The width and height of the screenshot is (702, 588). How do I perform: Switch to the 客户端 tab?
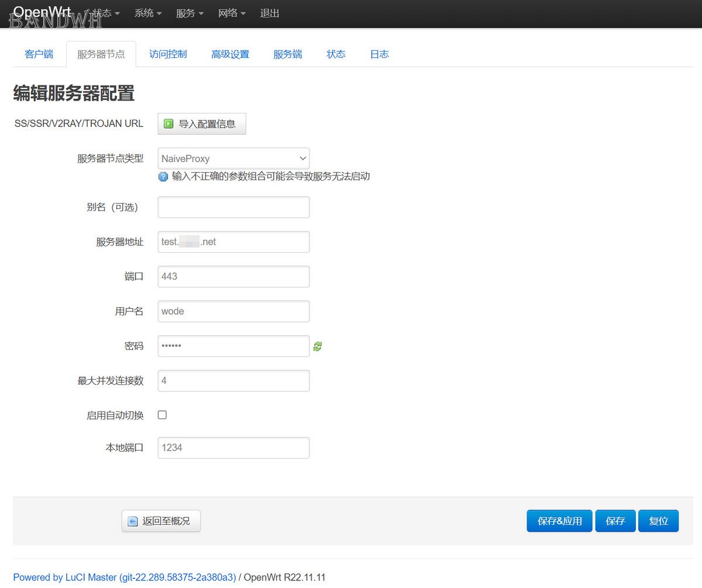(39, 54)
